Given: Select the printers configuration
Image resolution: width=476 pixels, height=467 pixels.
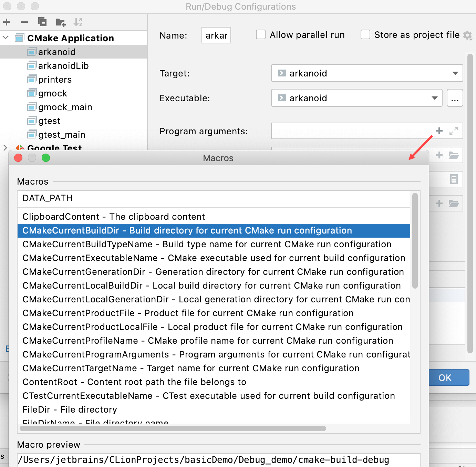Looking at the screenshot, I should (55, 79).
